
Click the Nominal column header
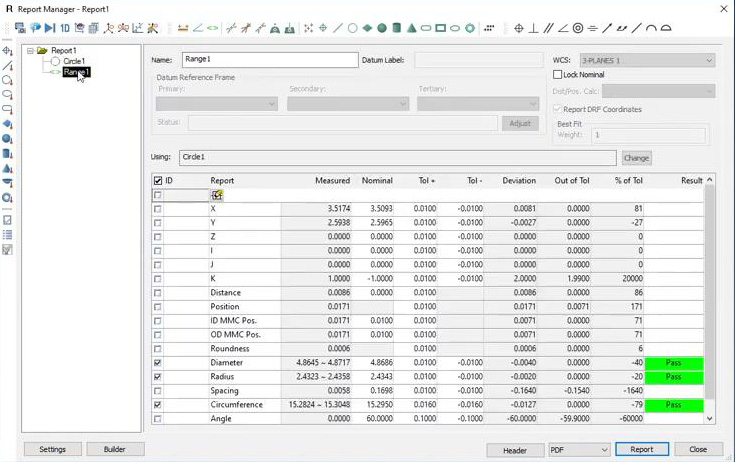click(x=377, y=180)
